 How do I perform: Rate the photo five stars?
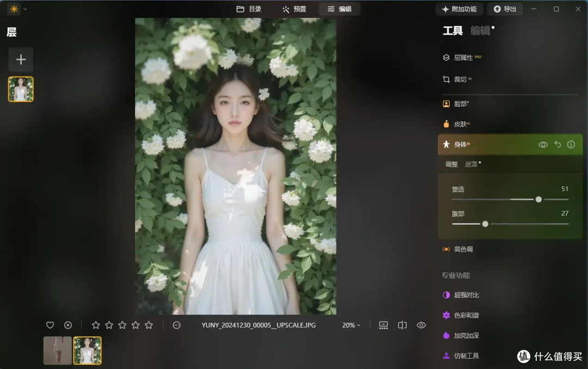click(x=149, y=325)
